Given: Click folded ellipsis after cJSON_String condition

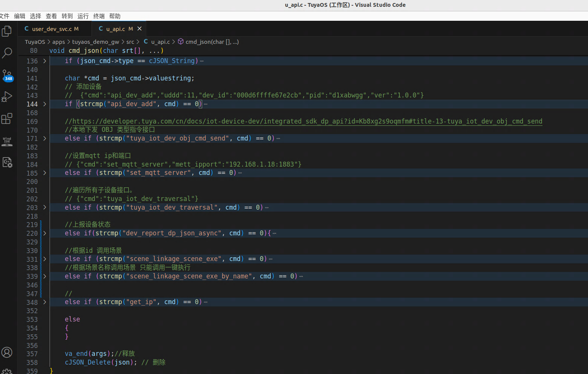Looking at the screenshot, I should [202, 61].
